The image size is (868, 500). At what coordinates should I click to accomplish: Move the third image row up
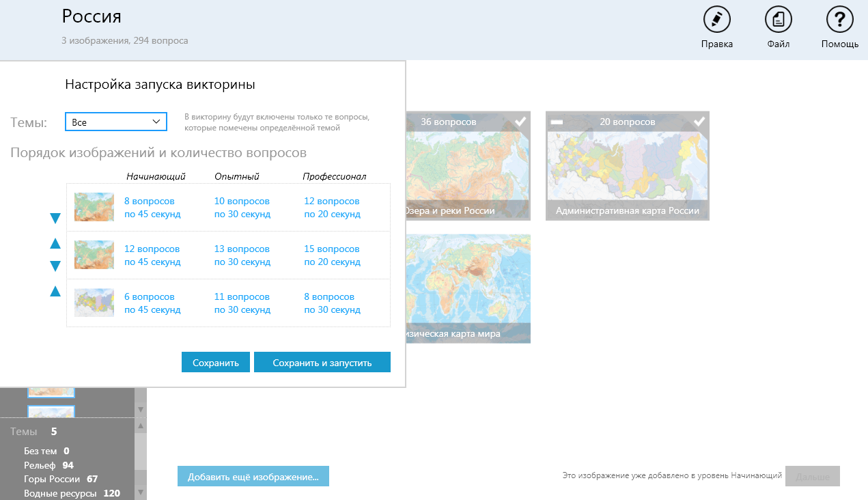pyautogui.click(x=55, y=292)
